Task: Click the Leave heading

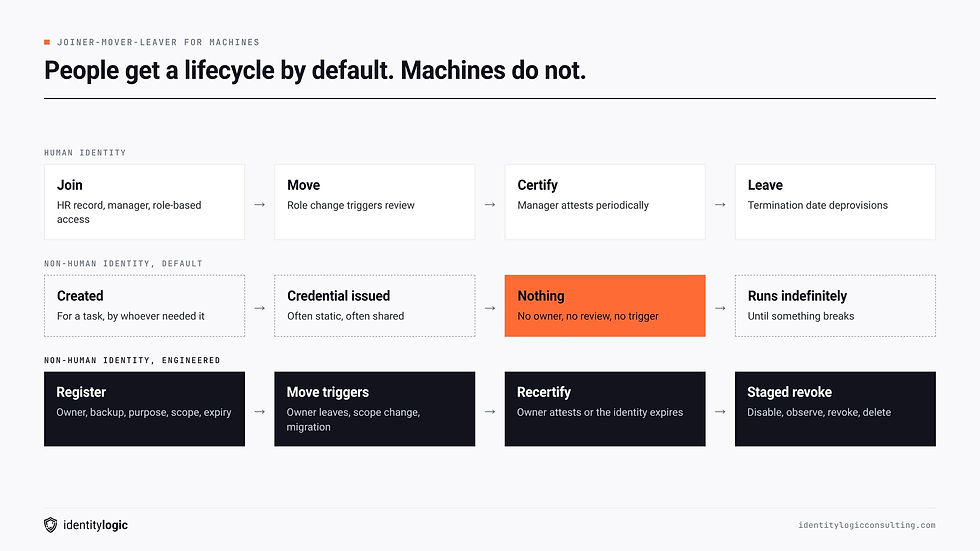Action: click(x=765, y=185)
